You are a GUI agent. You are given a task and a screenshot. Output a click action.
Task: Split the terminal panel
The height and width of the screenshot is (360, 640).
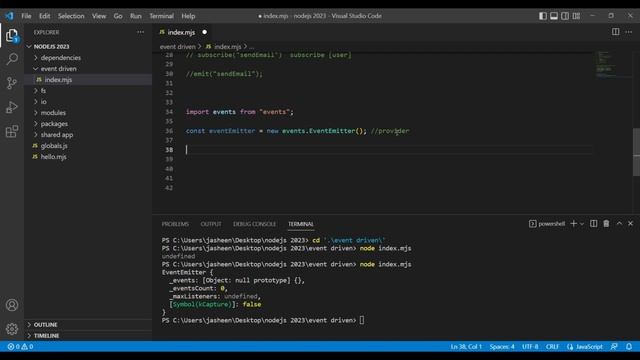(593, 224)
